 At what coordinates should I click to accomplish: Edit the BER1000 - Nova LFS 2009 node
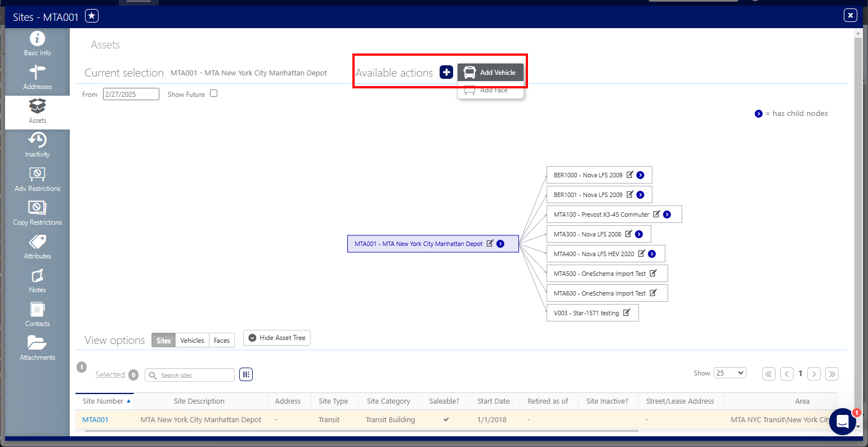click(630, 175)
